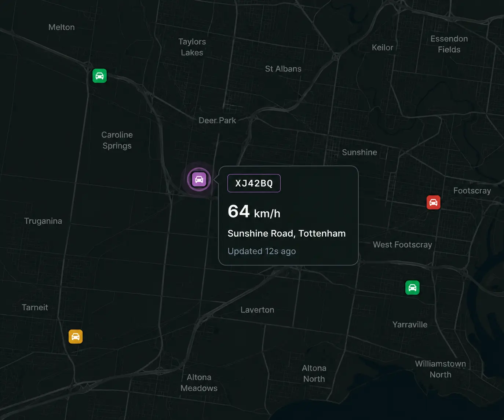Select the green car marker near Melton
Image resolution: width=504 pixels, height=420 pixels.
(99, 76)
